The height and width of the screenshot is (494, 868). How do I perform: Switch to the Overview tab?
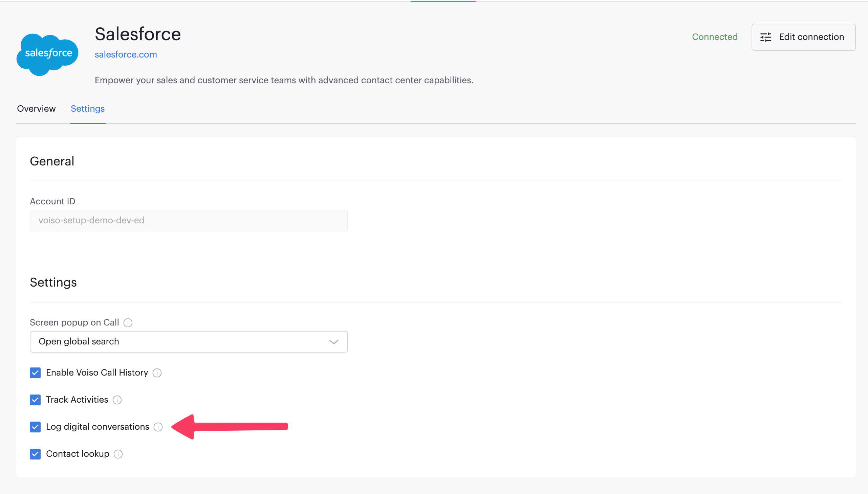point(36,109)
